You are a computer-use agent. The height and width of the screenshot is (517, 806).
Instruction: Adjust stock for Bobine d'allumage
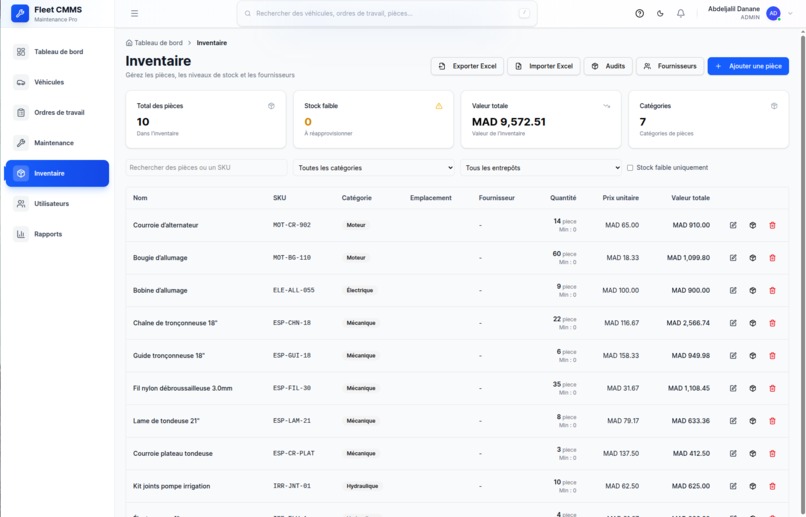[x=753, y=290]
